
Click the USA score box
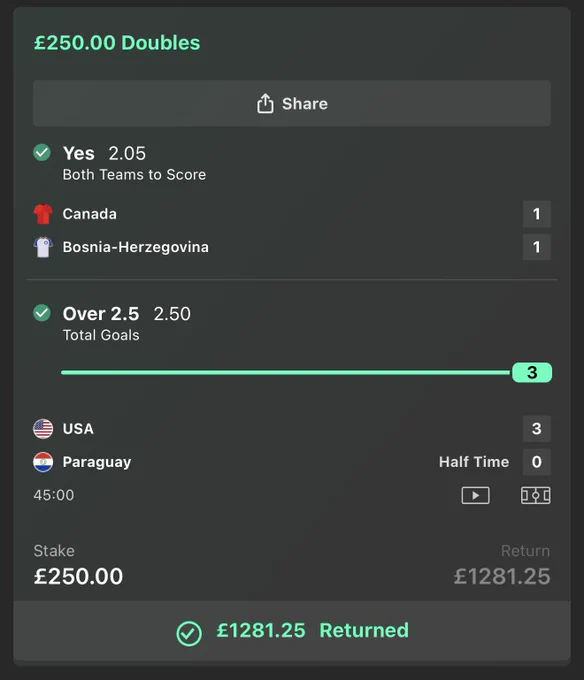[536, 428]
